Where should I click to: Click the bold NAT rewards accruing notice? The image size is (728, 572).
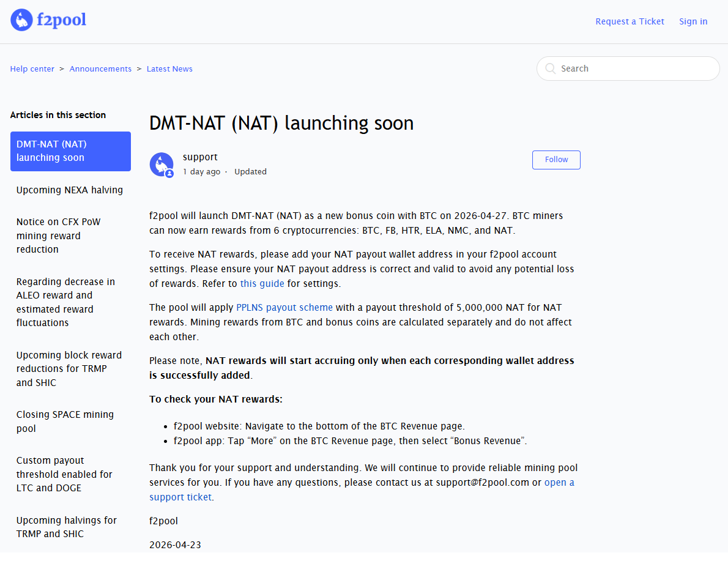click(x=362, y=368)
